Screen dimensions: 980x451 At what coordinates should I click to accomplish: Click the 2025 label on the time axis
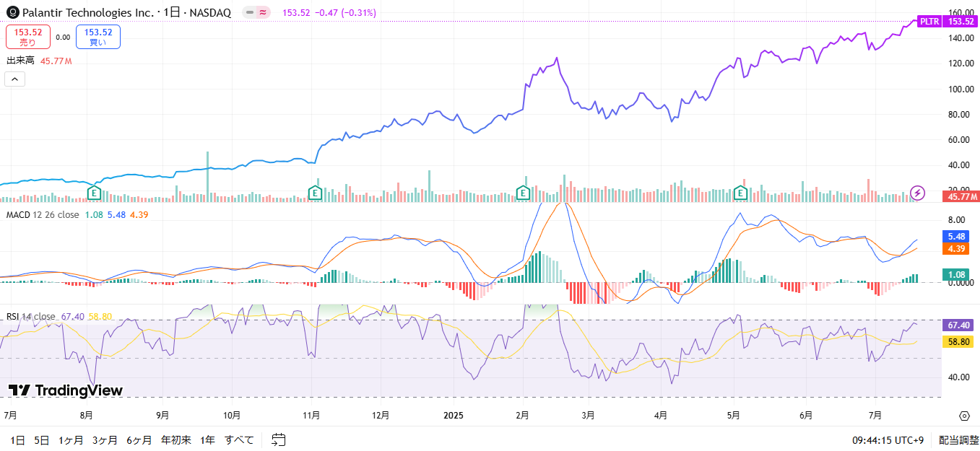[x=453, y=416]
